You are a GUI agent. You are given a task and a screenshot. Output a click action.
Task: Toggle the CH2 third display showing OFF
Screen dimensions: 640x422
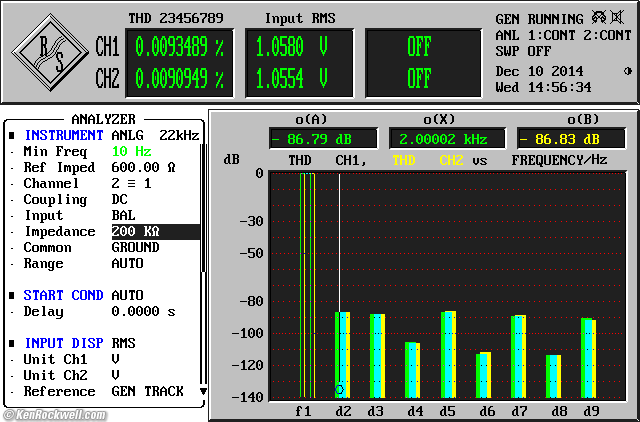[x=419, y=78]
